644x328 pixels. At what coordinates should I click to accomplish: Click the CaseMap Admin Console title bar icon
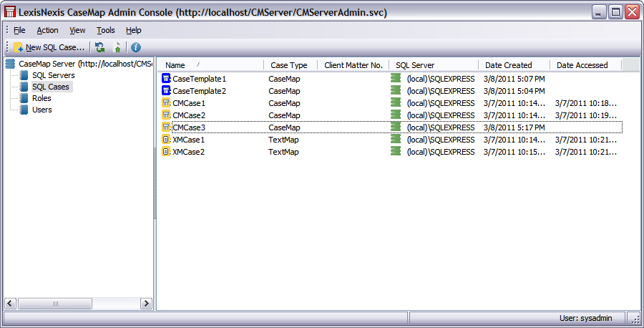pyautogui.click(x=10, y=12)
